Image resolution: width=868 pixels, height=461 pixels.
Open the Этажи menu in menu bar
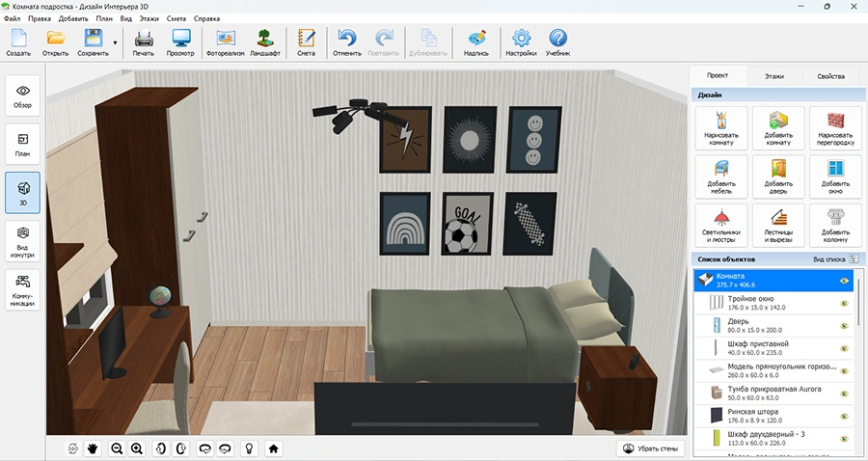(x=149, y=18)
